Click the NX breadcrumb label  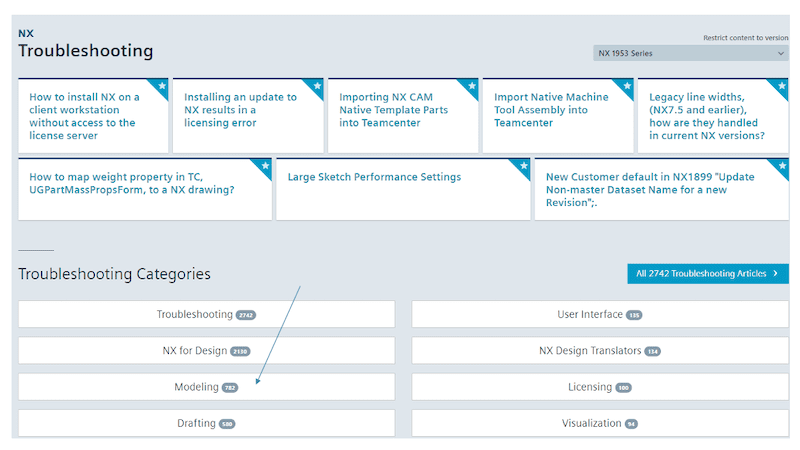coord(26,34)
